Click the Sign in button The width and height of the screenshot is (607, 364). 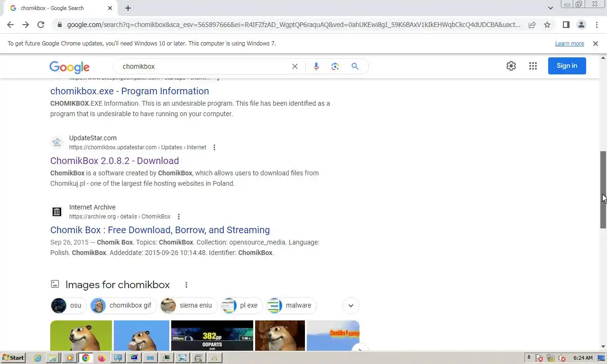[x=567, y=66]
